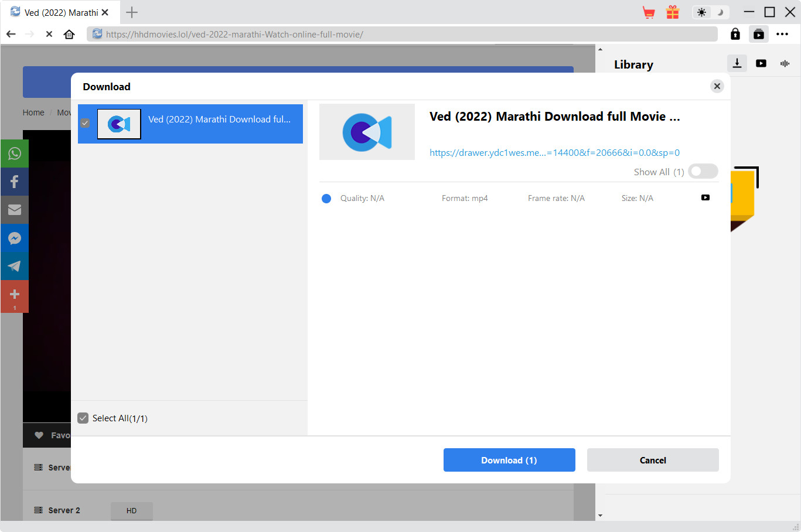Share via Telegram sidebar icon

click(x=15, y=266)
